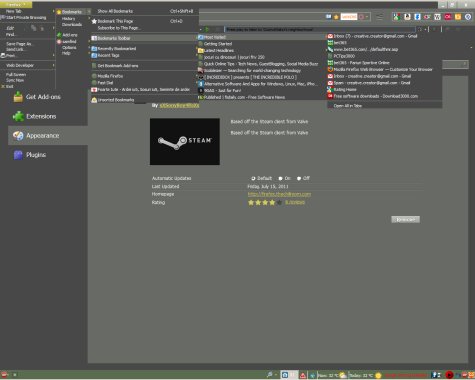Click the yellow star in address bar
This screenshot has width=475, height=380.
tap(336, 17)
